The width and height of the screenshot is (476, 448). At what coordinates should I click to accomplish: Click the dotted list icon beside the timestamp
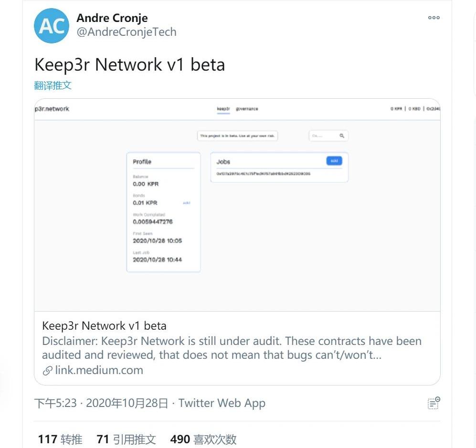coord(433,403)
